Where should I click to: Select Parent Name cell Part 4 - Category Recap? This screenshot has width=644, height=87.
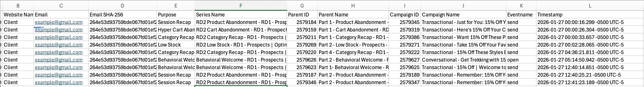tap(353, 52)
